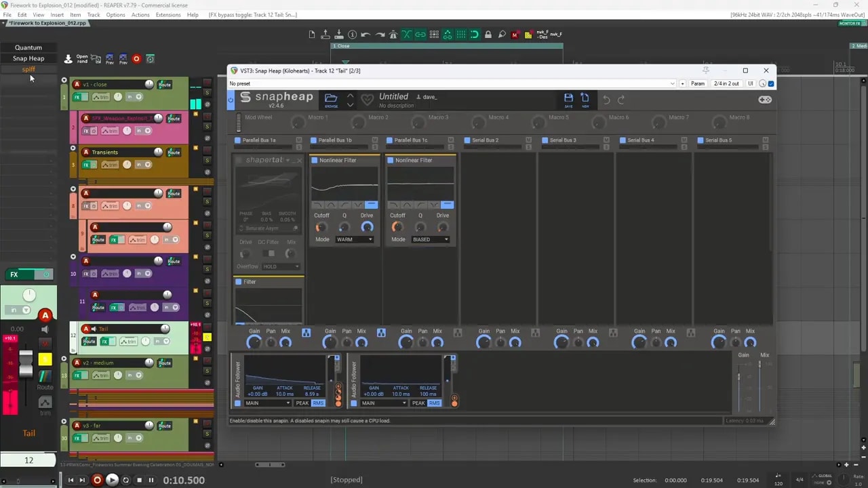This screenshot has height=488, width=868.
Task: Adjust Snap Heap master Gain slider
Action: pos(738,376)
